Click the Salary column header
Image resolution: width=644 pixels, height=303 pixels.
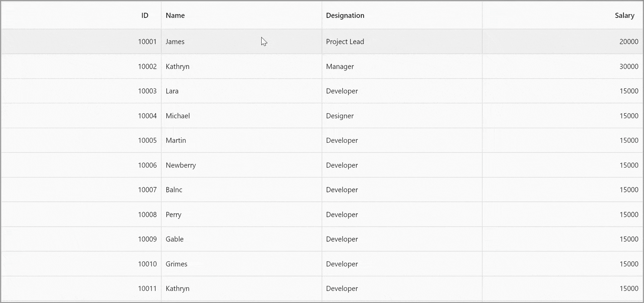pos(624,15)
